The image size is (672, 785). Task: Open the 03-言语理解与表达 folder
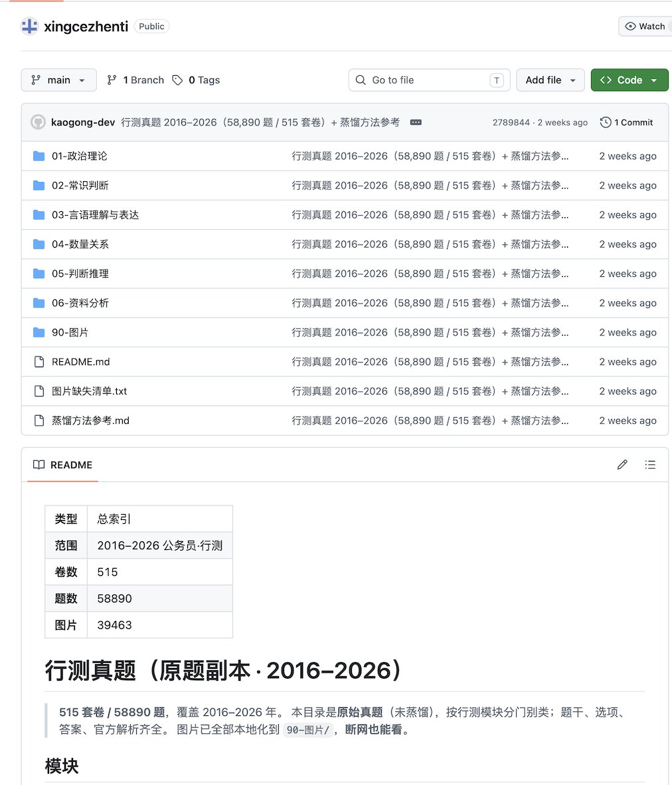pyautogui.click(x=95, y=215)
